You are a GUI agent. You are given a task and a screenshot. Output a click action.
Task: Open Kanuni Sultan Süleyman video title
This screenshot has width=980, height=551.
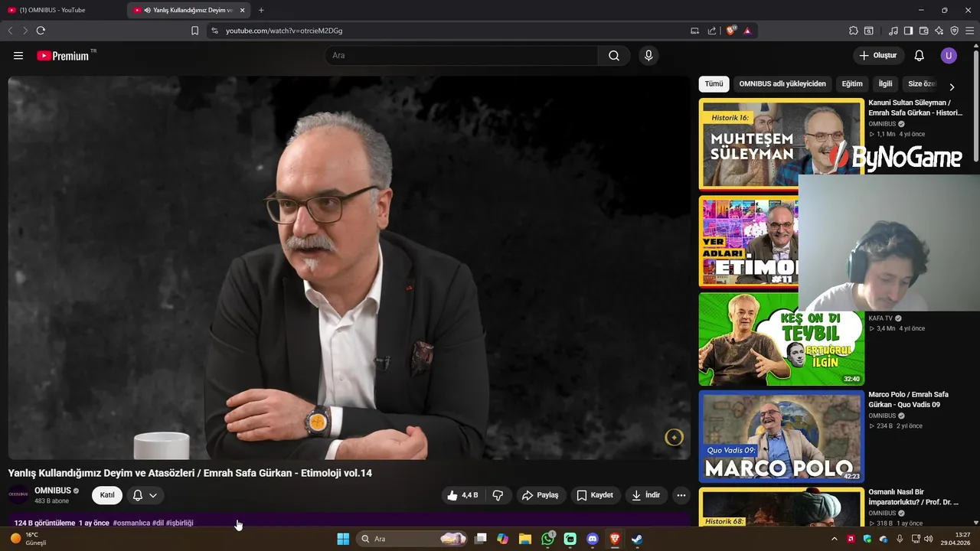(916, 108)
